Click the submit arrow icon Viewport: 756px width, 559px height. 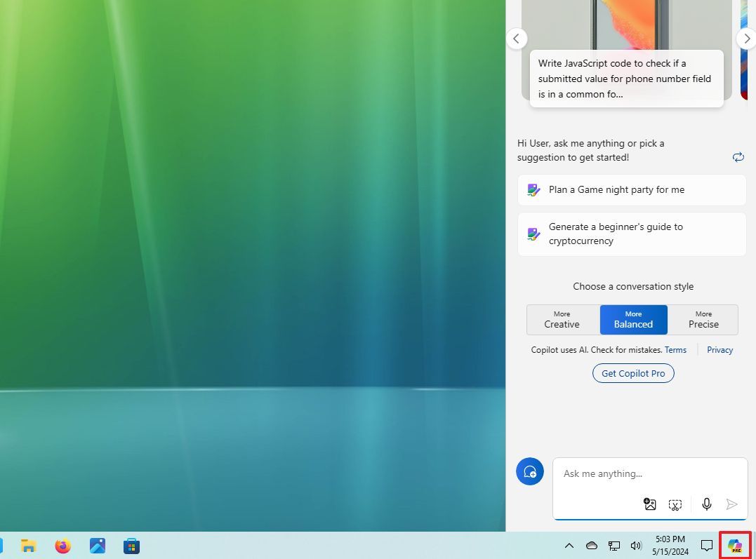point(732,504)
